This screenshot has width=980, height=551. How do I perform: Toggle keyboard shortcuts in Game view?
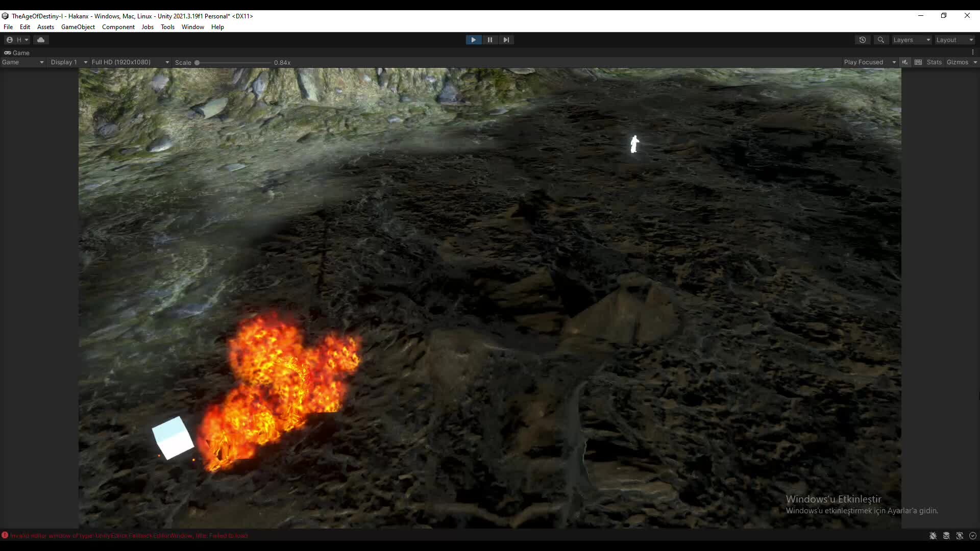(x=918, y=62)
